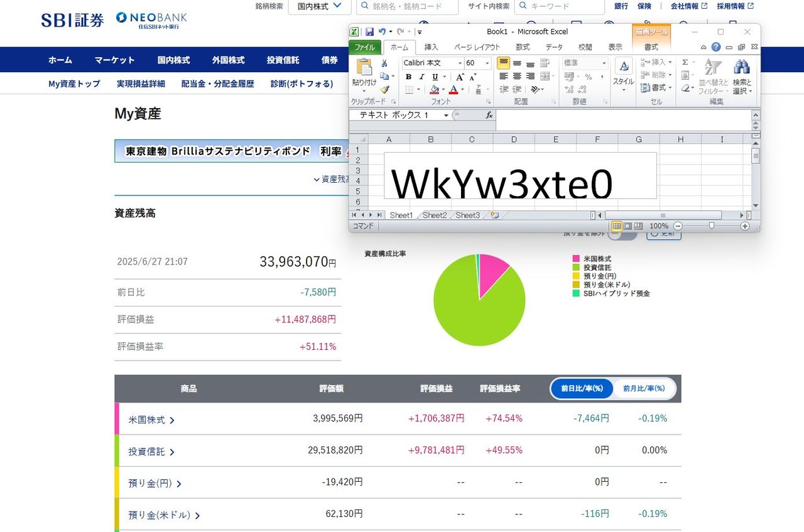The width and height of the screenshot is (804, 532).
Task: Click the Zoom In plus button in Excel
Action: tap(745, 226)
